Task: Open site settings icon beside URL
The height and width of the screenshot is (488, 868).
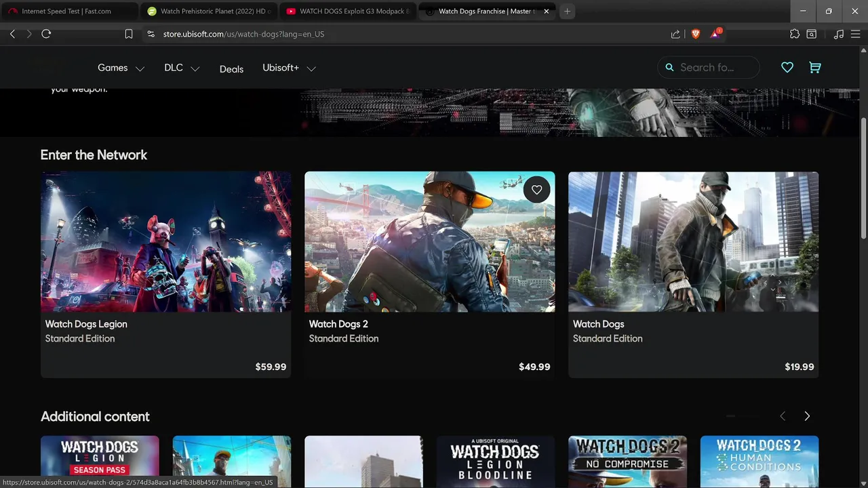Action: pyautogui.click(x=151, y=34)
